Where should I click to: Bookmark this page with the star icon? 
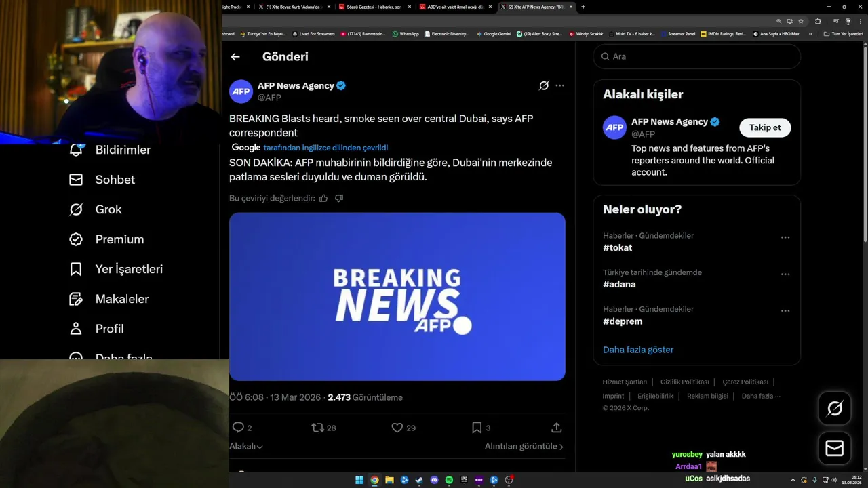pos(801,21)
